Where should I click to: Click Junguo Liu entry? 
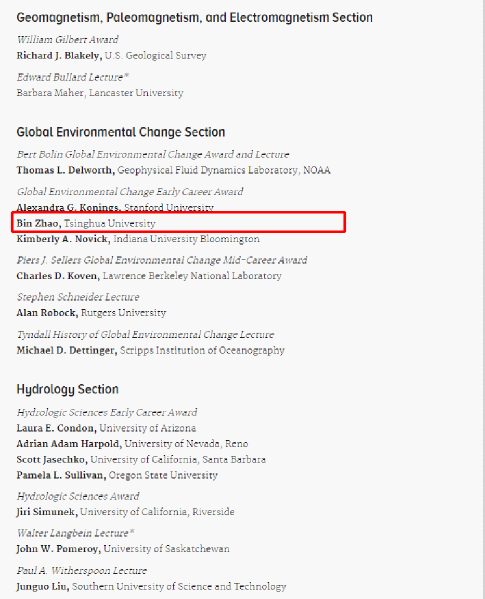(x=151, y=586)
